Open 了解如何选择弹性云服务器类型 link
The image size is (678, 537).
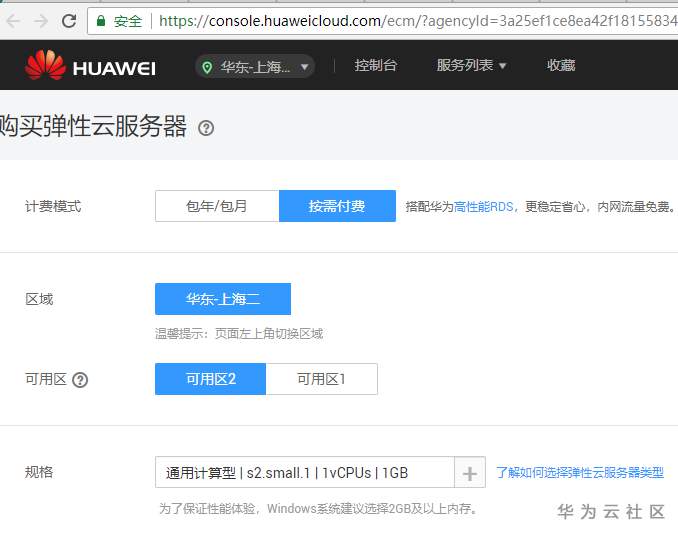click(x=579, y=473)
